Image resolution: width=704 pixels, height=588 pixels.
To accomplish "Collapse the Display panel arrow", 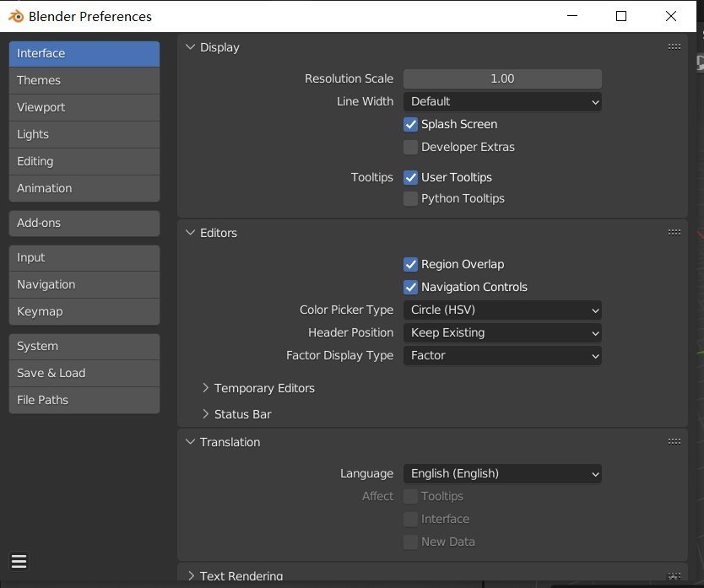I will point(190,47).
